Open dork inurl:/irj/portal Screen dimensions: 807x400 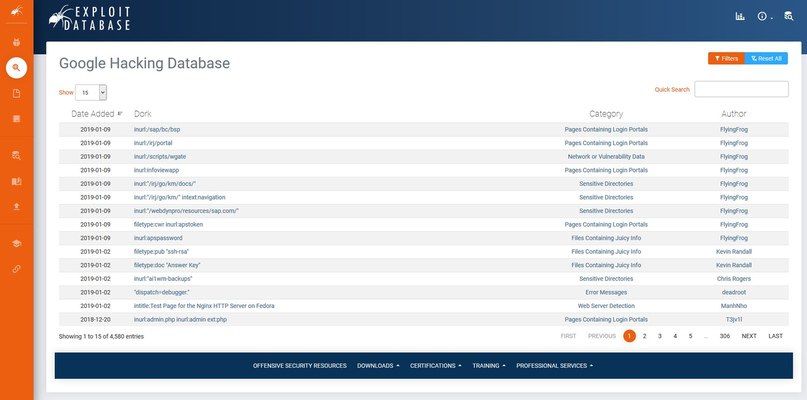click(153, 143)
